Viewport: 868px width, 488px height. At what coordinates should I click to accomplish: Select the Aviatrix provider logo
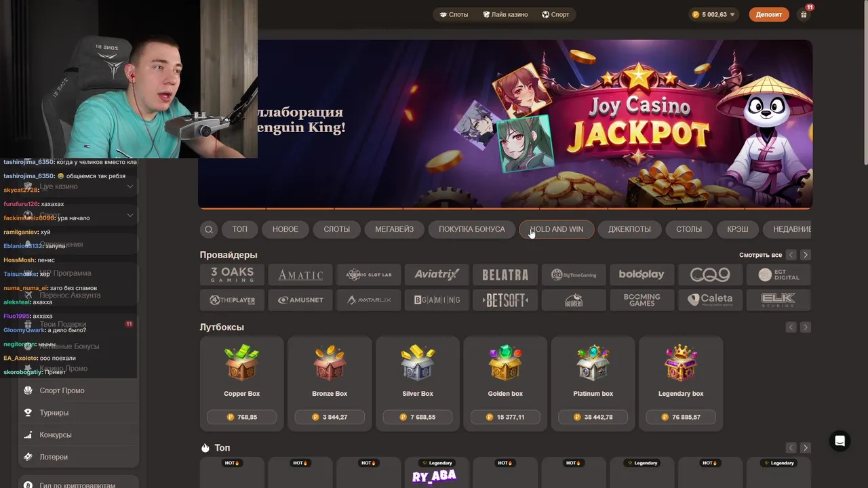click(x=437, y=274)
